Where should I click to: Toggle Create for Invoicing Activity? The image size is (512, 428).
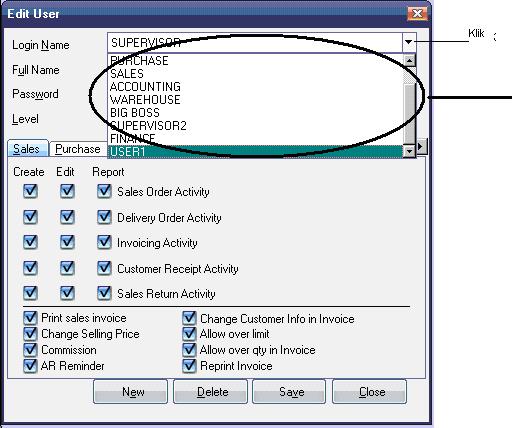(30, 242)
